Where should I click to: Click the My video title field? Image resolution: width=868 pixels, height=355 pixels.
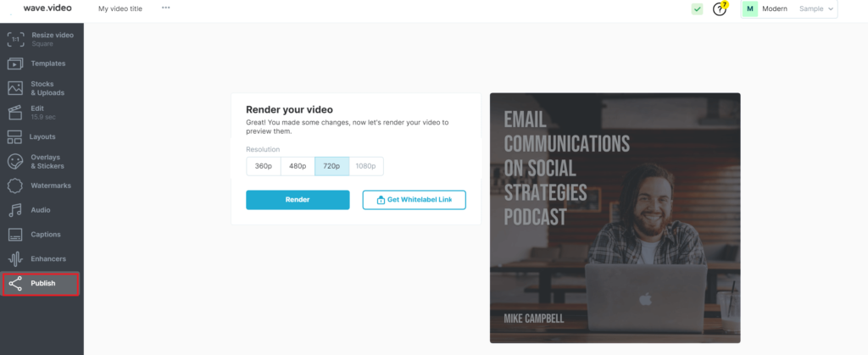coord(120,8)
